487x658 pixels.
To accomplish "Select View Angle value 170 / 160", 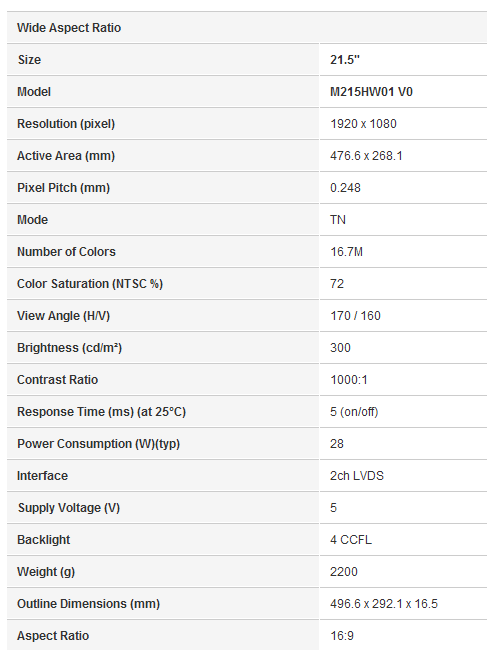I will pyautogui.click(x=355, y=316).
